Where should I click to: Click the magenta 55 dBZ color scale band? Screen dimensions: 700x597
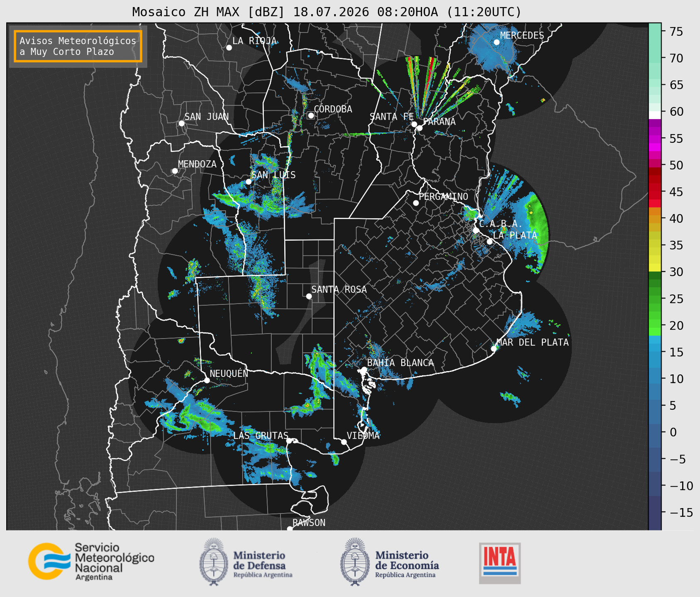654,139
